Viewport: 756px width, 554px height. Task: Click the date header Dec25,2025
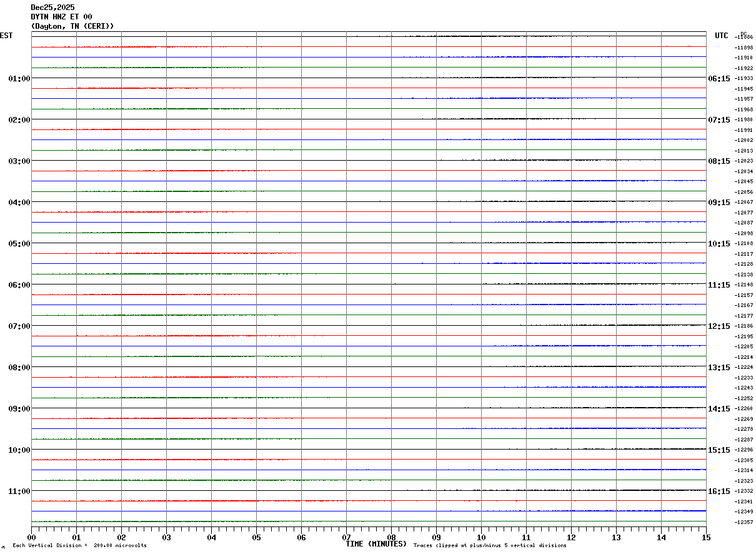(52, 8)
